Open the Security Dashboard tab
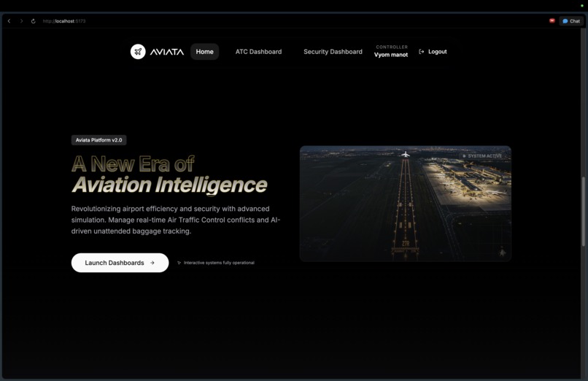 [333, 52]
